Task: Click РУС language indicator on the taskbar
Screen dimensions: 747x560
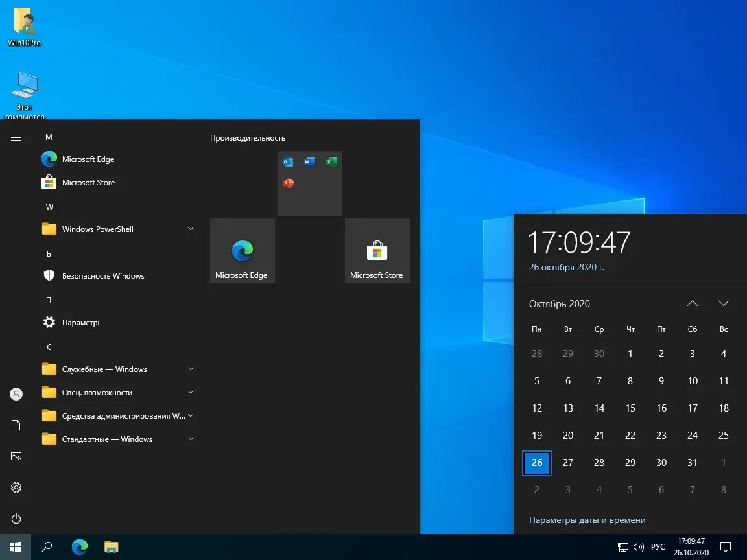Action: (658, 546)
